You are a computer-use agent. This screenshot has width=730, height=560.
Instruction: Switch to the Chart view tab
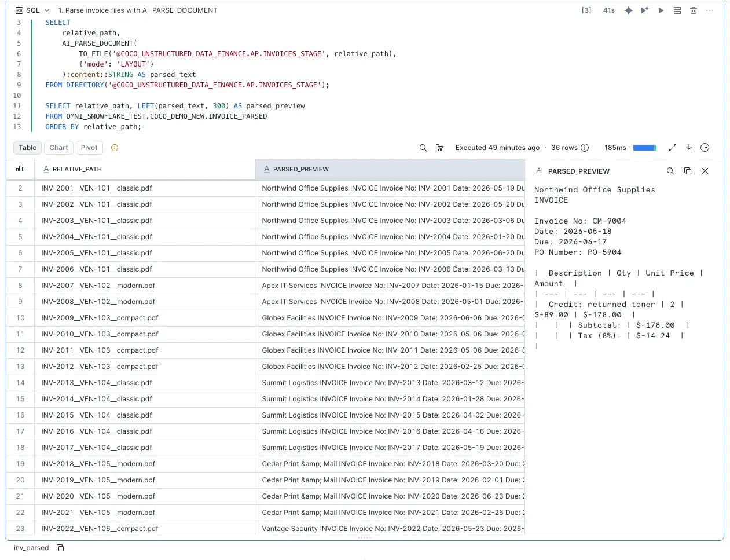[58, 148]
